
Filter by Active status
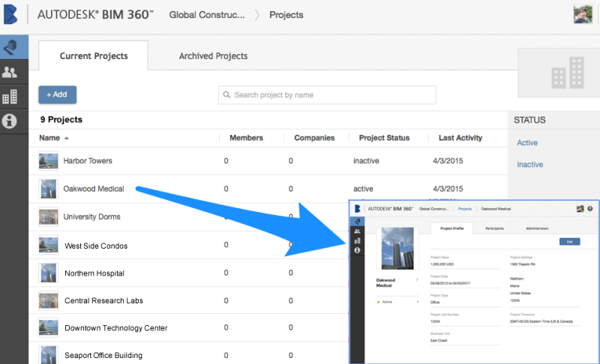[527, 143]
